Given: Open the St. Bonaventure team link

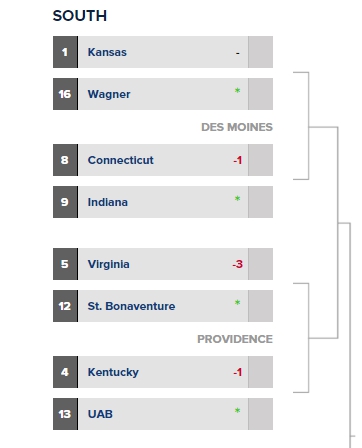Looking at the screenshot, I should pos(131,306).
